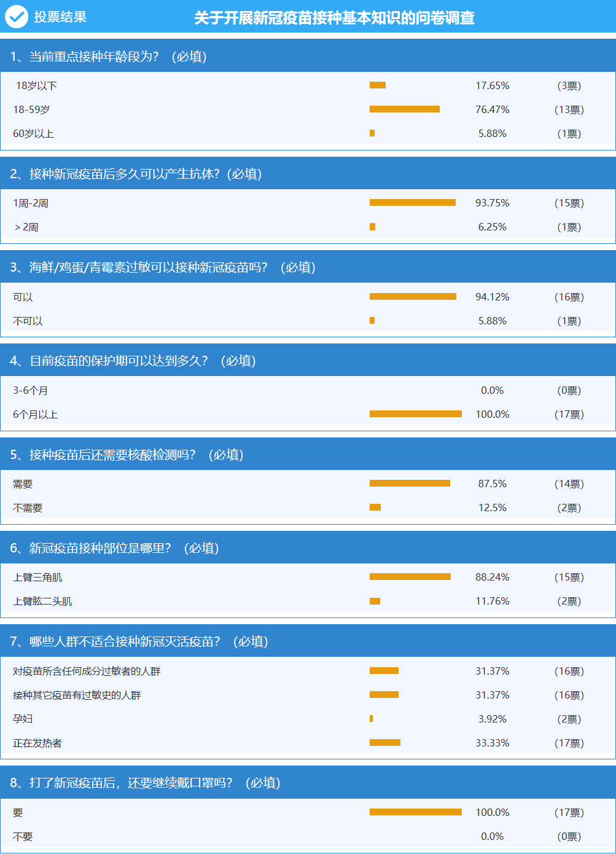Select question 1 header 当前重点接种年龄段为

[x=308, y=57]
